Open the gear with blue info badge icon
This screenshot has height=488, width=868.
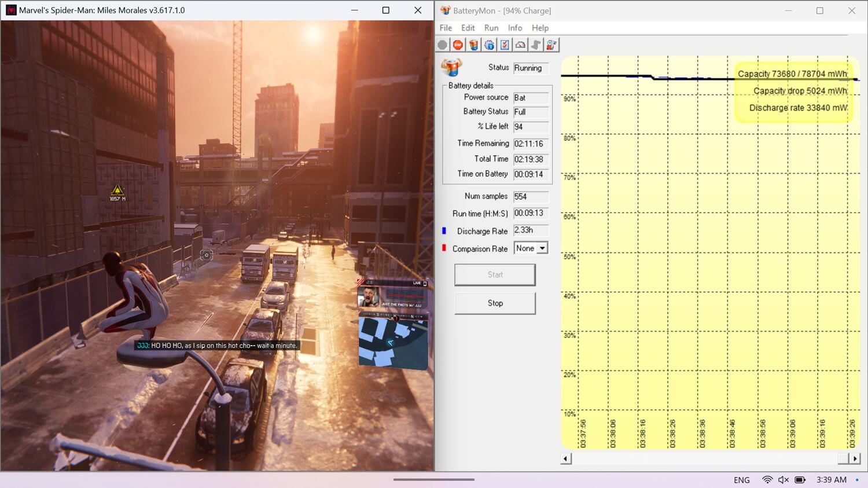click(490, 45)
